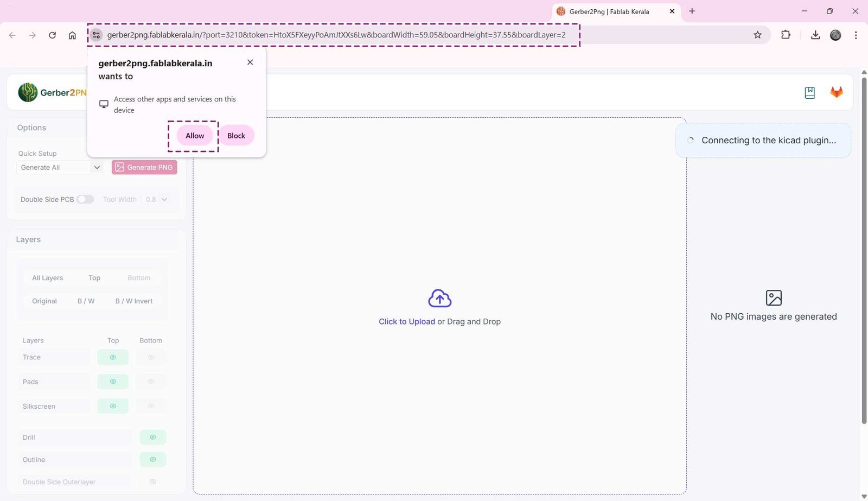
Task: Toggle Silkscreen bottom layer visibility
Action: [151, 406]
